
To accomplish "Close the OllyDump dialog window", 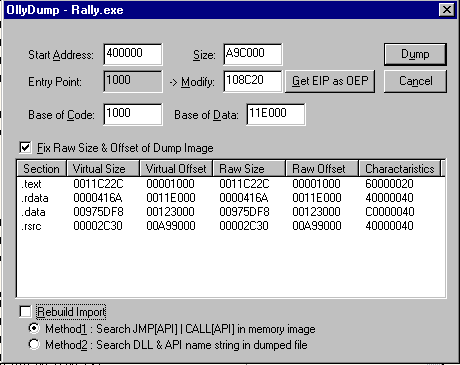I will [x=447, y=10].
